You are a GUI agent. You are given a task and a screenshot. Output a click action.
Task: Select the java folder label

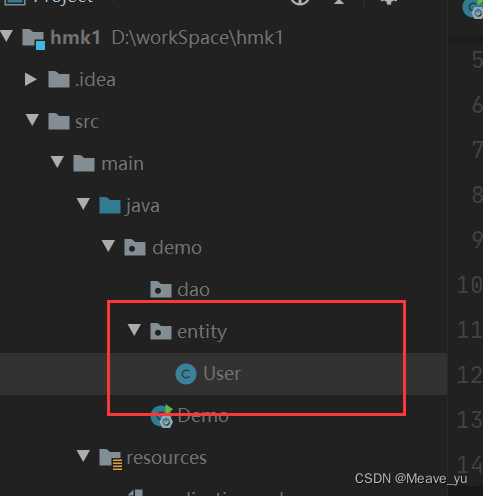(x=142, y=206)
